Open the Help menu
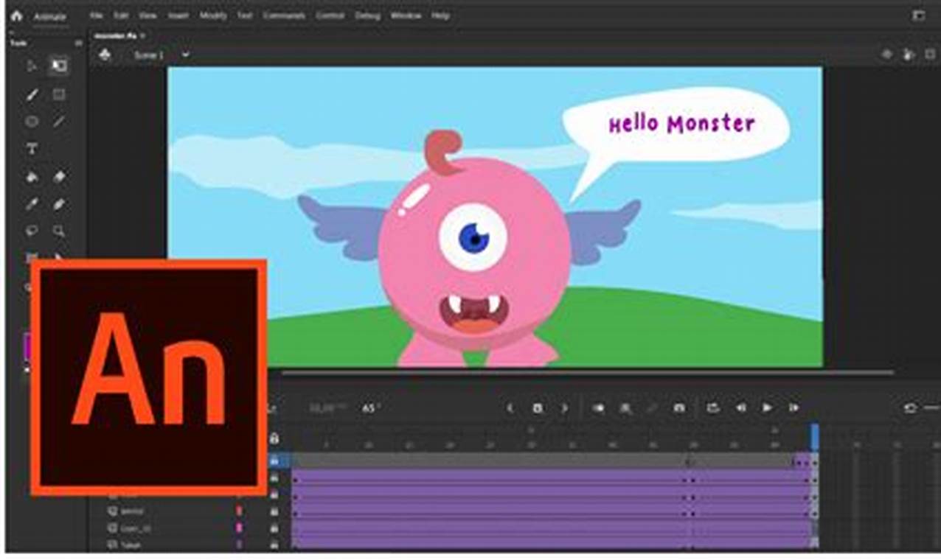The image size is (941, 560). click(x=440, y=15)
